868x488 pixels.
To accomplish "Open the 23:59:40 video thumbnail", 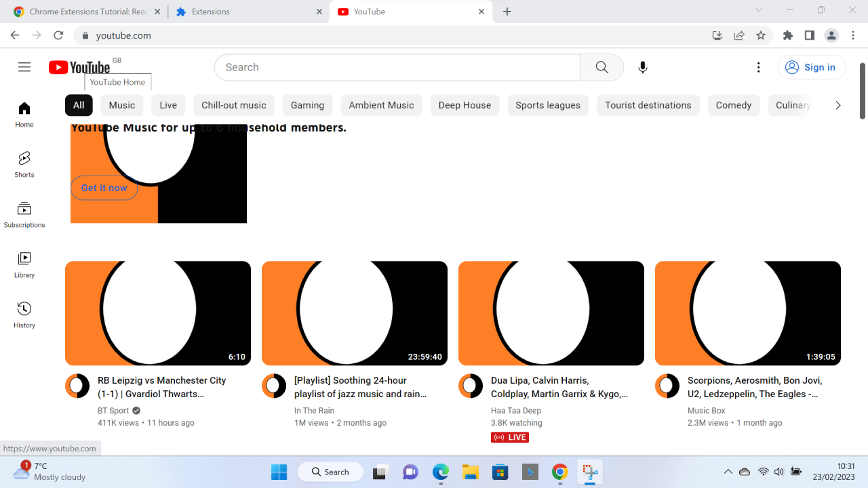I will pos(355,313).
